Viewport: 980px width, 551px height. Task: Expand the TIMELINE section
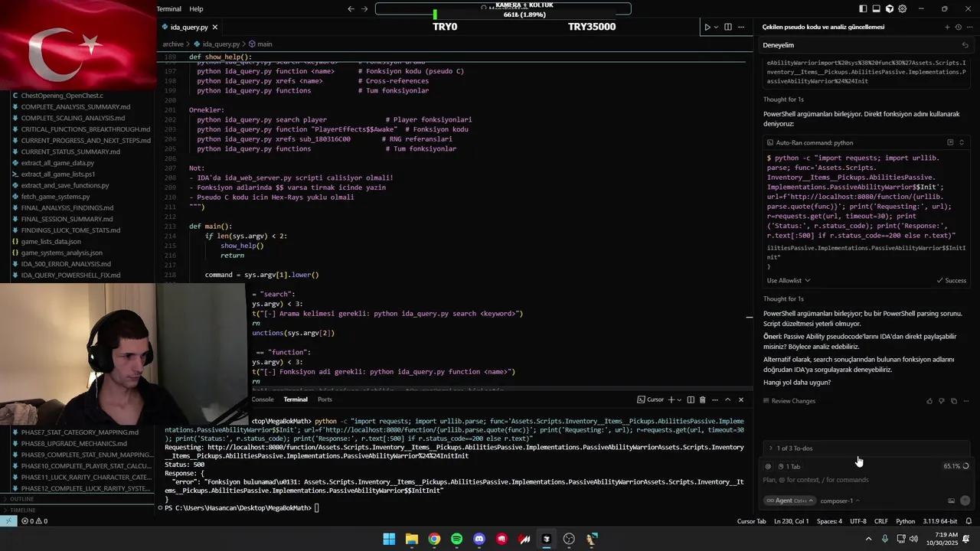coord(23,510)
